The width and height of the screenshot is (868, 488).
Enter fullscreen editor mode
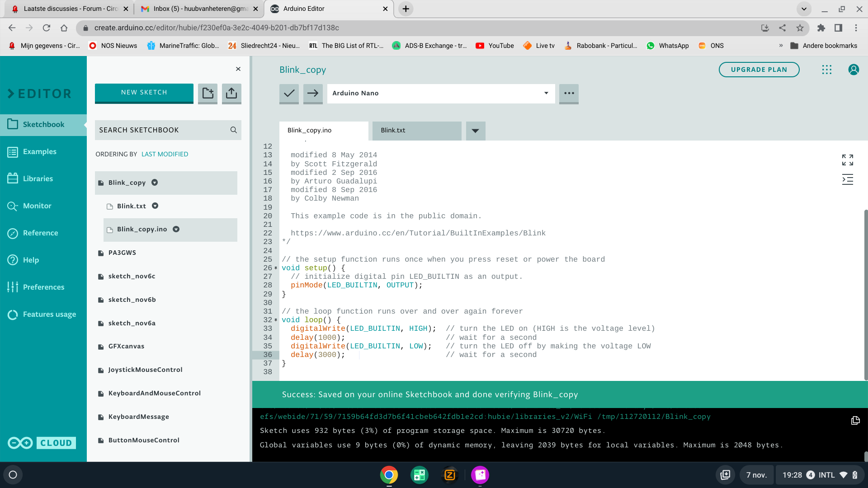[x=848, y=160]
